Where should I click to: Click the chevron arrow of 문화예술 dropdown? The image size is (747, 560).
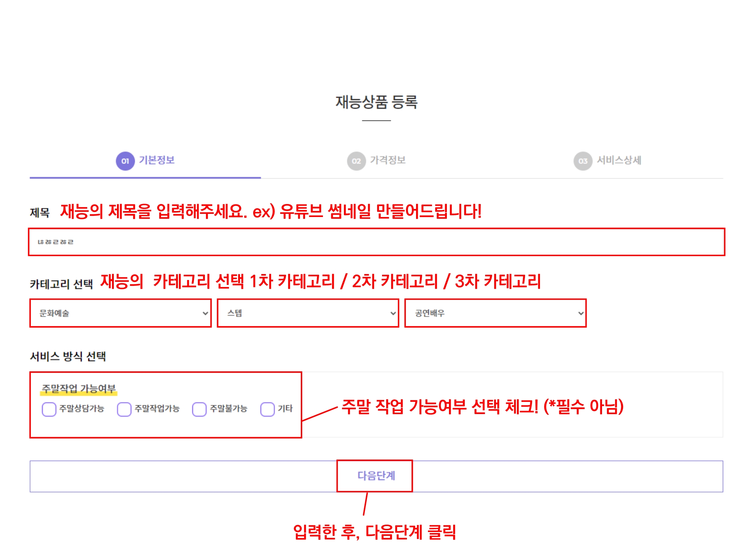point(206,313)
